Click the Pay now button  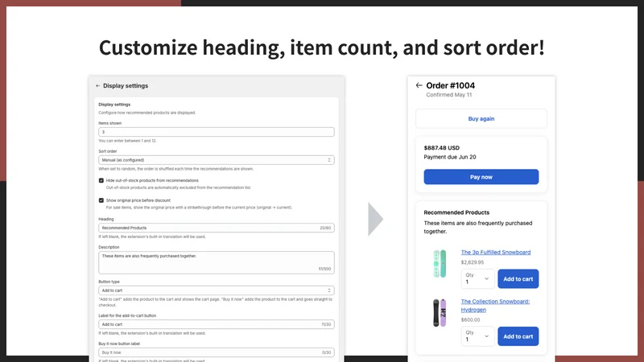click(x=481, y=177)
